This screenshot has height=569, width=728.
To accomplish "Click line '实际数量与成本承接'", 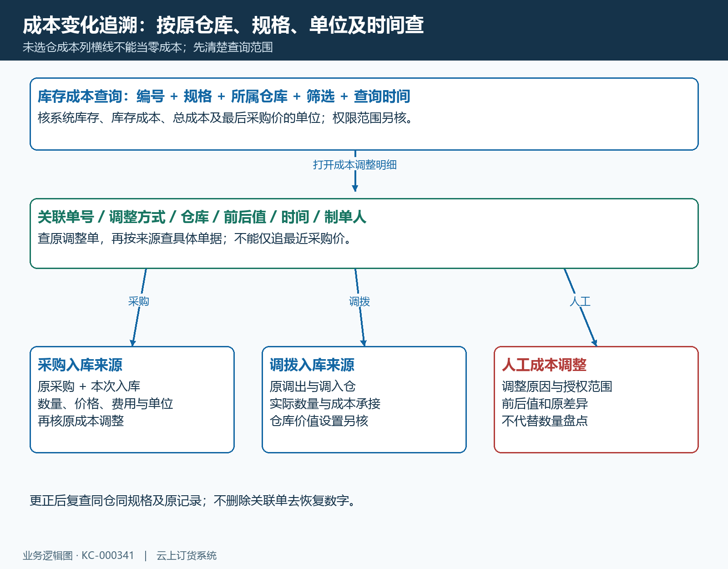I will (x=325, y=404).
